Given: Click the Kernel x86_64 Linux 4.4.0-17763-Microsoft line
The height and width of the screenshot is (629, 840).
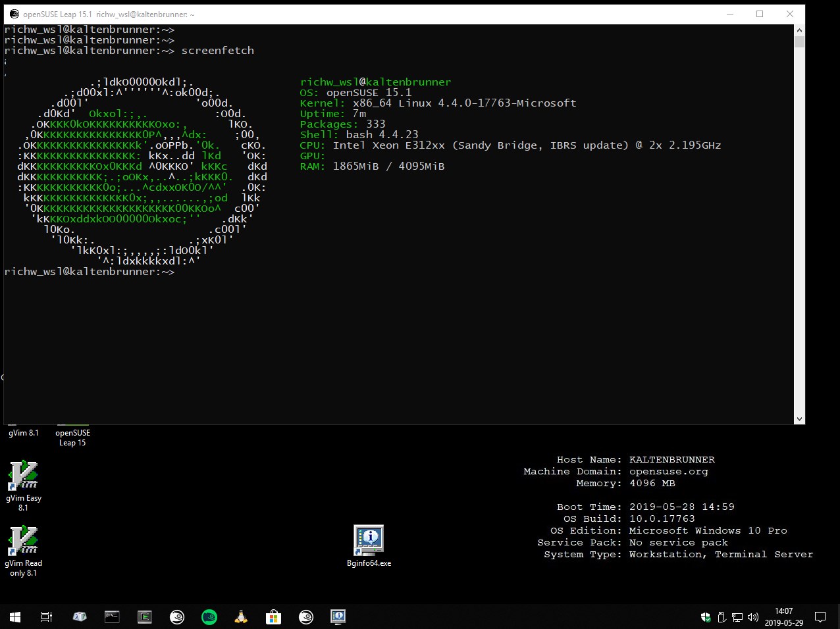Looking at the screenshot, I should (438, 103).
